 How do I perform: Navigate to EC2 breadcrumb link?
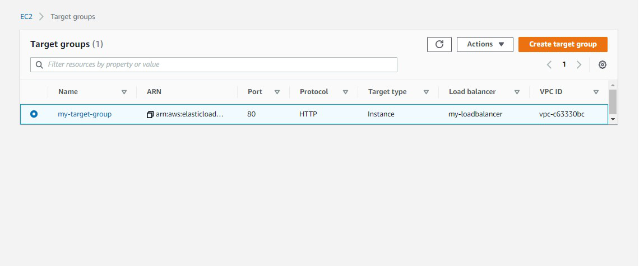coord(26,17)
